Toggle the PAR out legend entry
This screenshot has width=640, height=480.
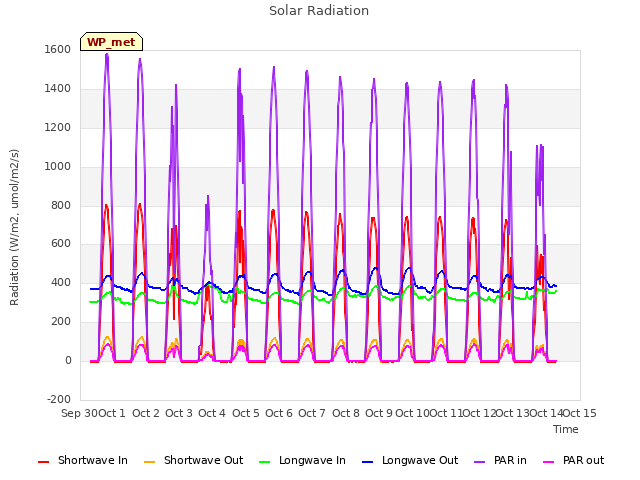pyautogui.click(x=573, y=460)
